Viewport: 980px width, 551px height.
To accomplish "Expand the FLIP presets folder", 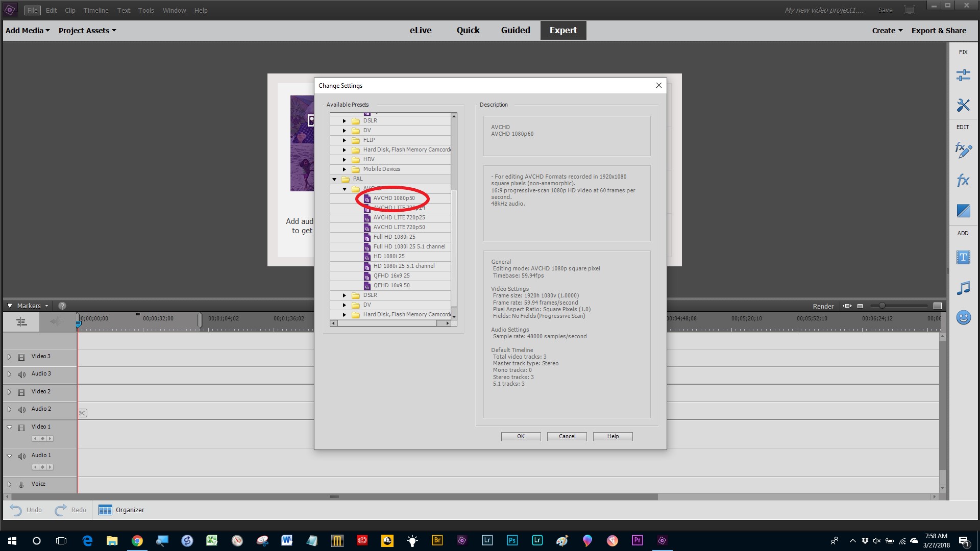I will [x=345, y=140].
